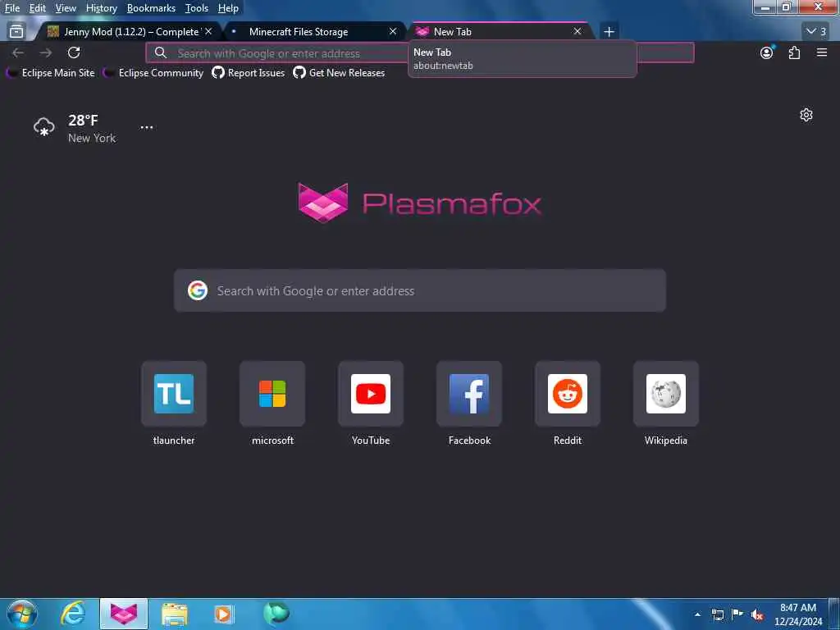Click the network tray icon

[x=718, y=614]
